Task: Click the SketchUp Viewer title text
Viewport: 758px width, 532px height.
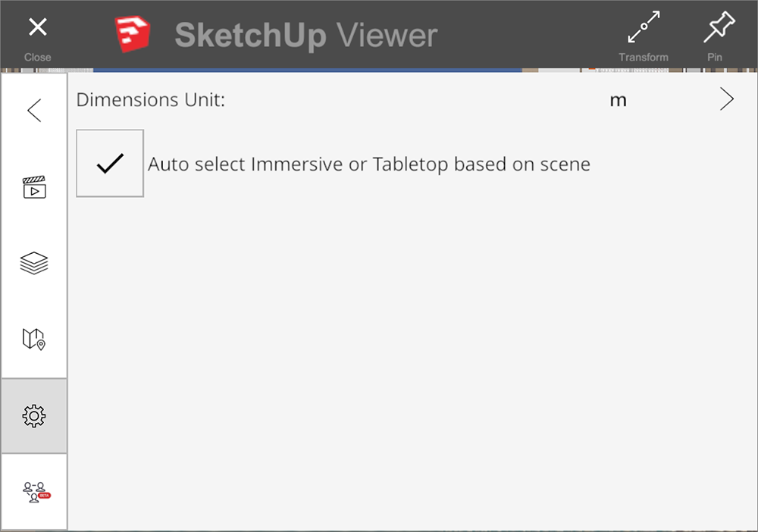Action: [x=306, y=36]
